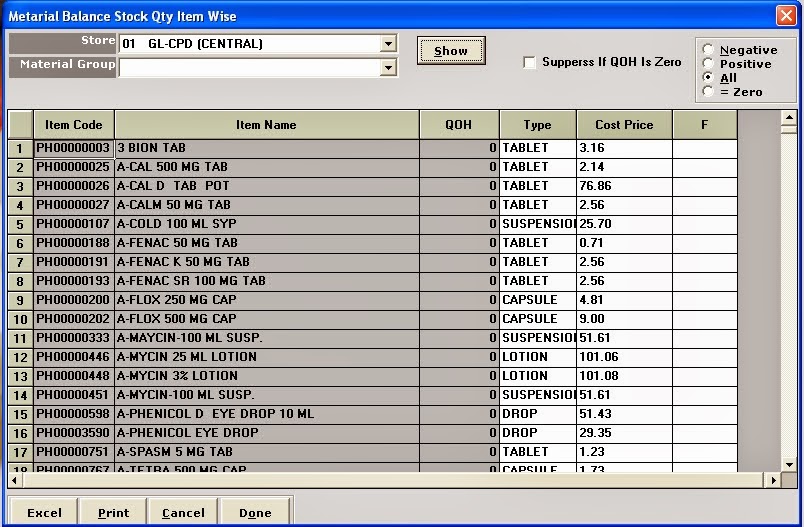Click cost price 101.06
This screenshot has width=804, height=527.
click(x=625, y=357)
